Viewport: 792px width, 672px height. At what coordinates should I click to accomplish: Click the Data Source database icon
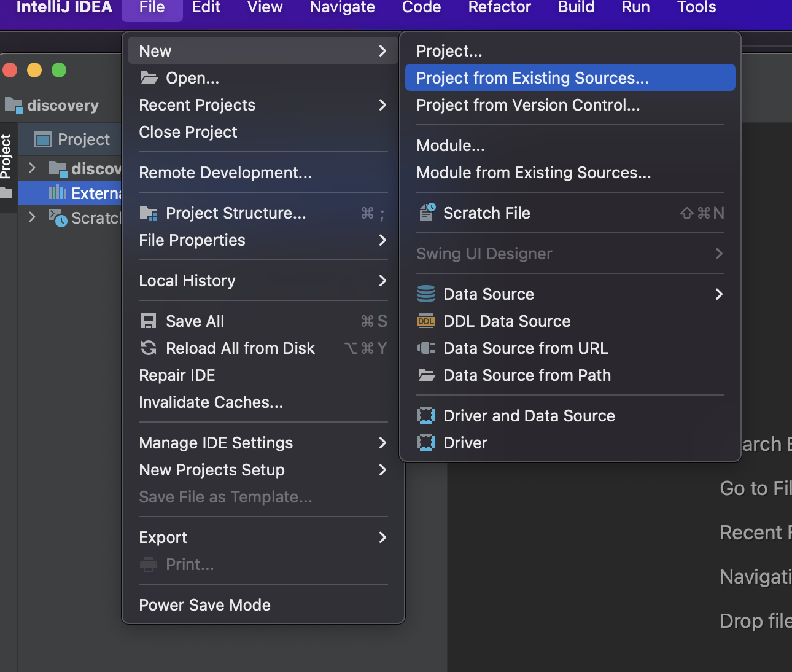[426, 294]
